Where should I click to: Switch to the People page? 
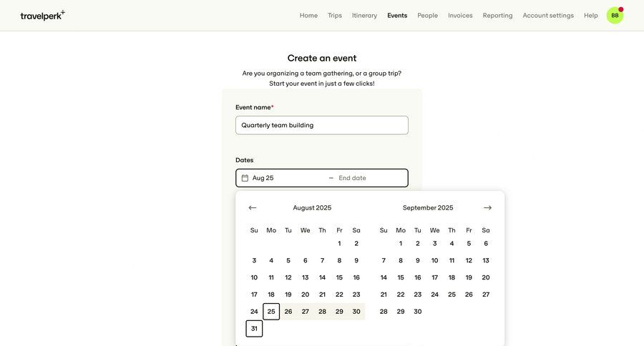[427, 16]
